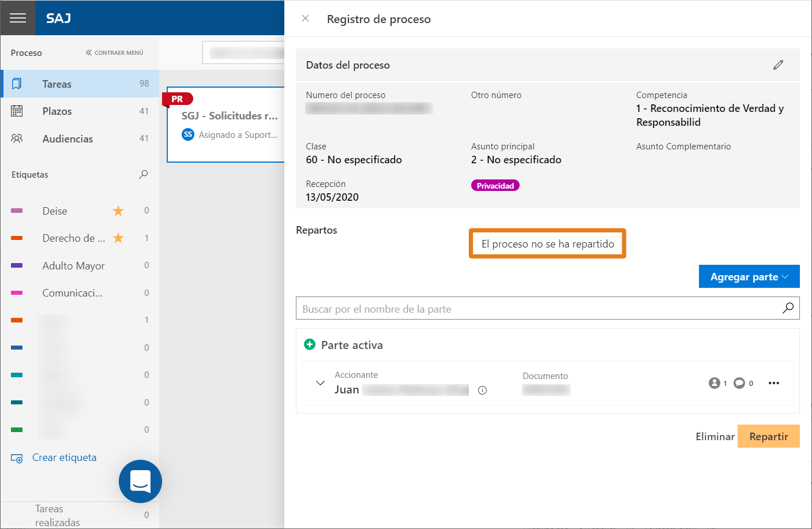Open more options for Accionante row
Image resolution: width=812 pixels, height=529 pixels.
point(774,383)
